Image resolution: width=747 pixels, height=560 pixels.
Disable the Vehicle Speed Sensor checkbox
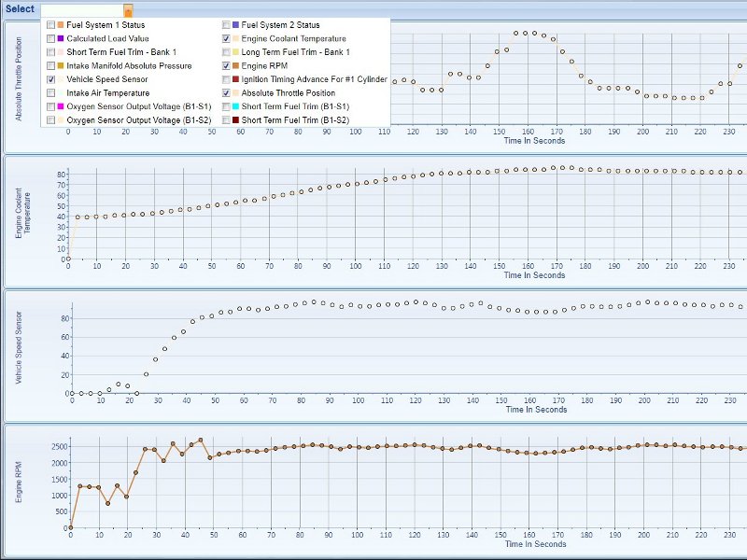pos(50,80)
